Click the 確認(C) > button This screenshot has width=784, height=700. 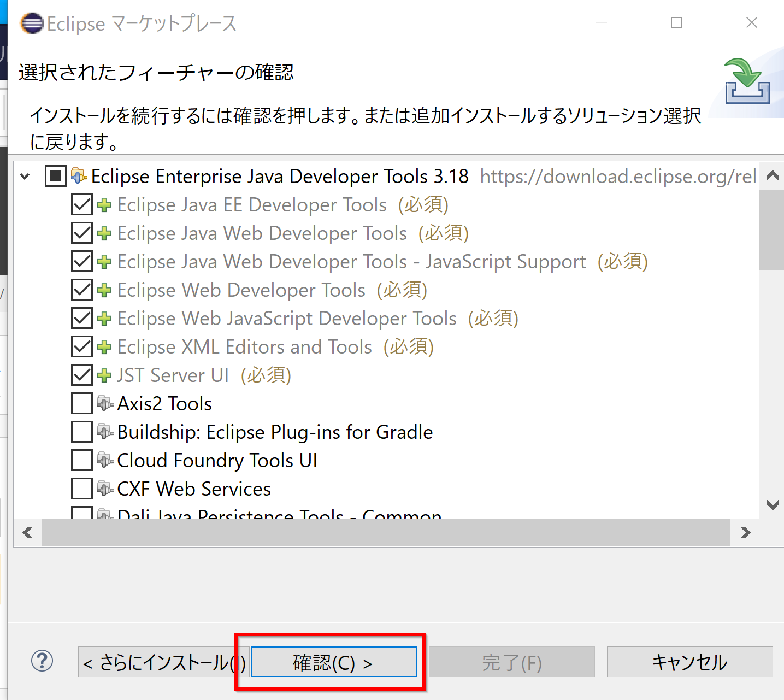(x=333, y=662)
